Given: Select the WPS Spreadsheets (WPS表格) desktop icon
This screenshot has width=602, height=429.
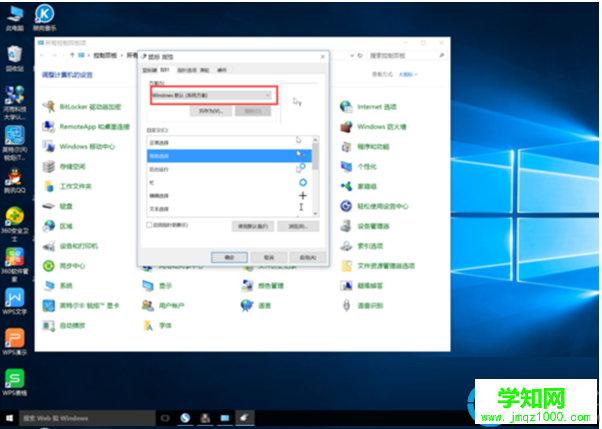Looking at the screenshot, I should [15, 383].
